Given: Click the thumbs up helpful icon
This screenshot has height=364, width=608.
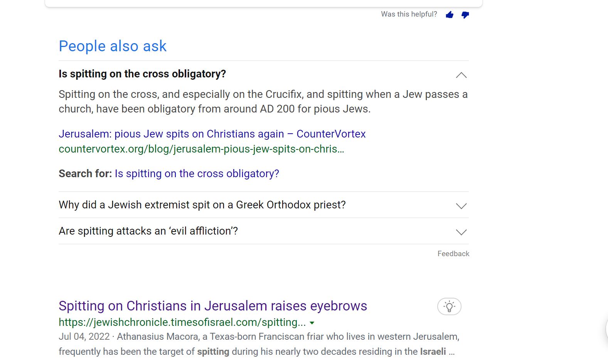Looking at the screenshot, I should [450, 15].
